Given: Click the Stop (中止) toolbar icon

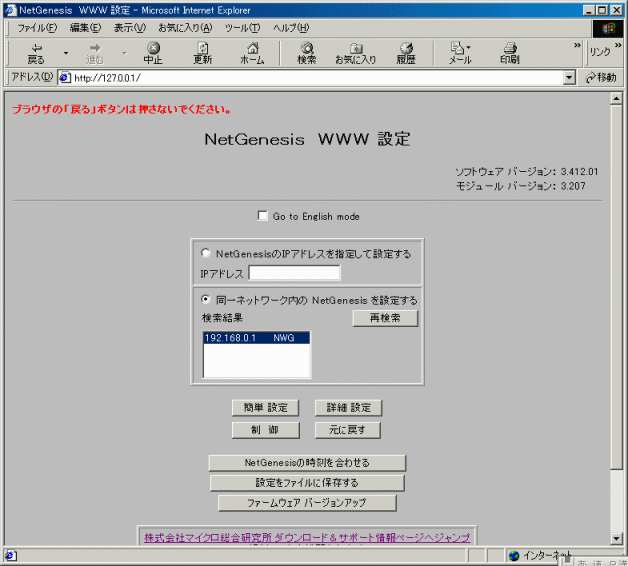Looking at the screenshot, I should tap(153, 54).
